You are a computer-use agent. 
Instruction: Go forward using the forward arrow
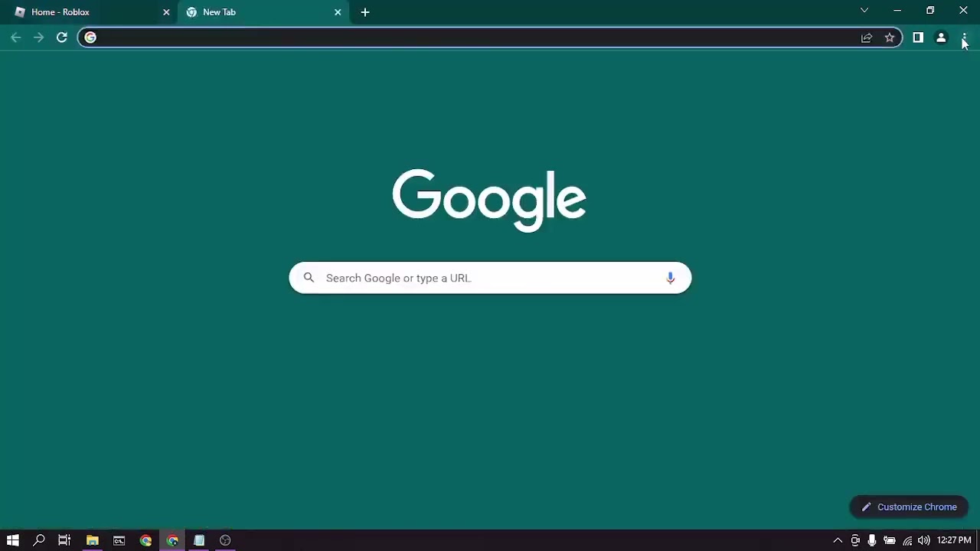pos(38,37)
